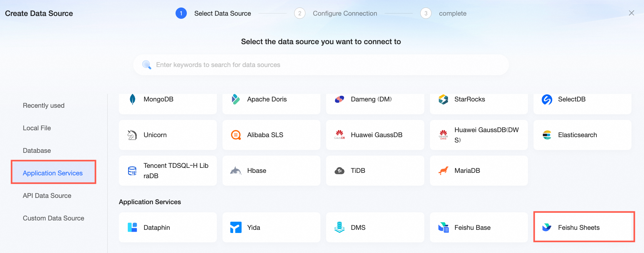Choose the SelectDB icon
Screen dimensions: 644x253
click(x=547, y=100)
